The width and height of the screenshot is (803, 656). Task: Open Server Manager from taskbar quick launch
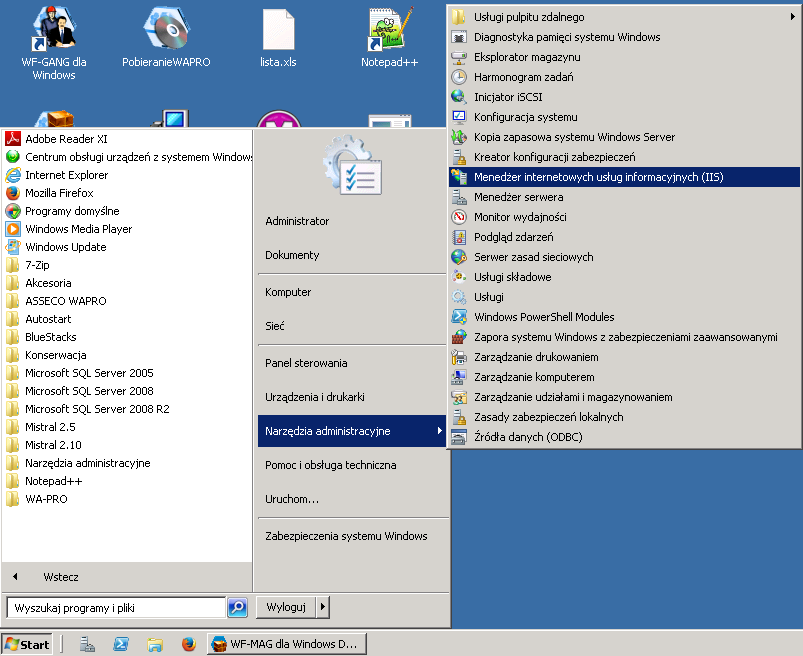click(87, 644)
